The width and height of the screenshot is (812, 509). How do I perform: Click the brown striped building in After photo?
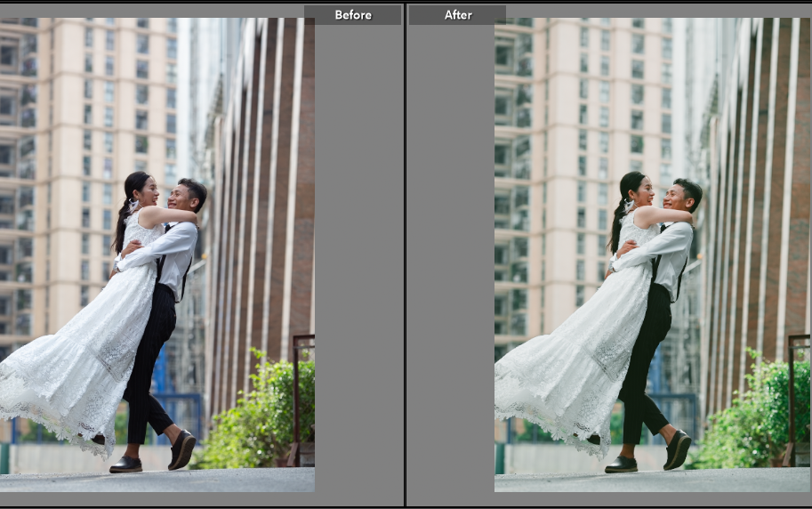tap(765, 178)
